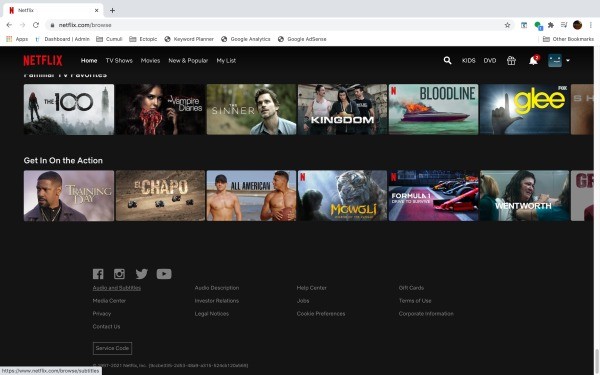Open Corporate Information footer link
Screen dimensions: 600x375
click(426, 314)
